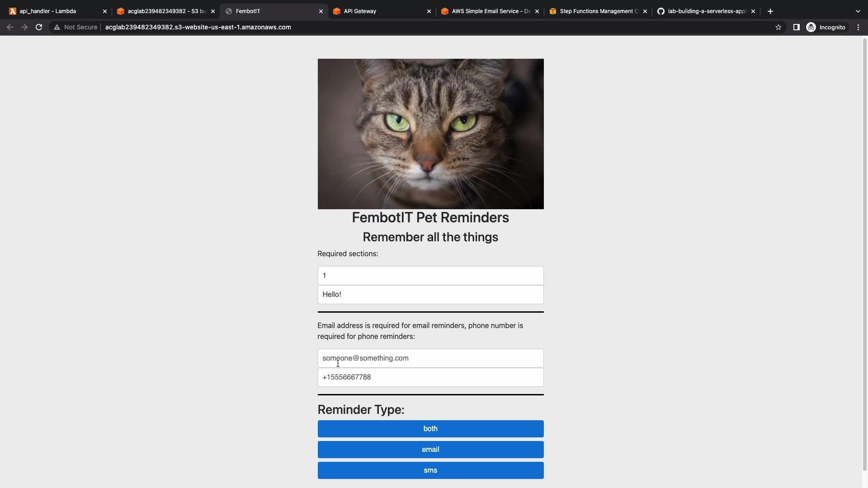This screenshot has height=488, width=868.
Task: Click the message field containing Hello!
Action: pyautogui.click(x=430, y=295)
